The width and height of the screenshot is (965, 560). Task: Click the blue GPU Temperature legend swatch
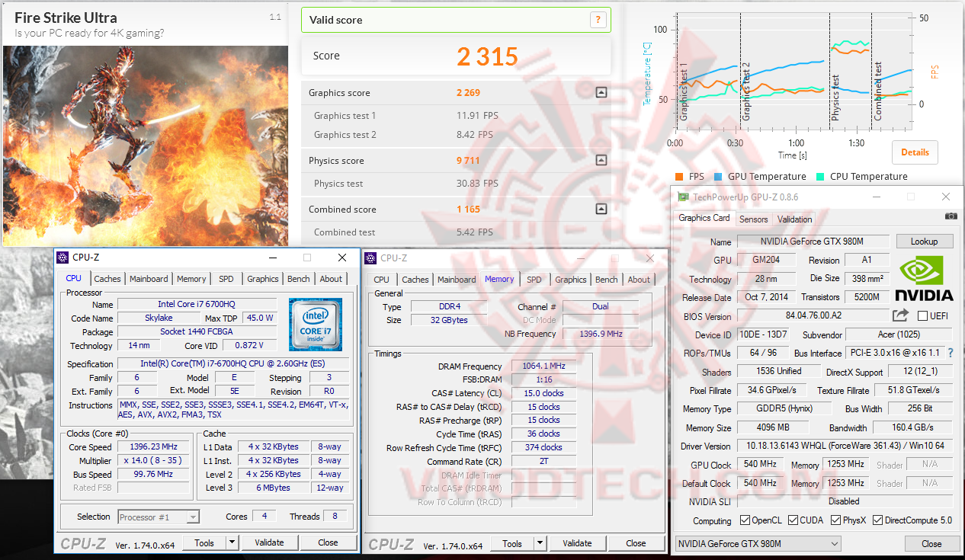(718, 177)
